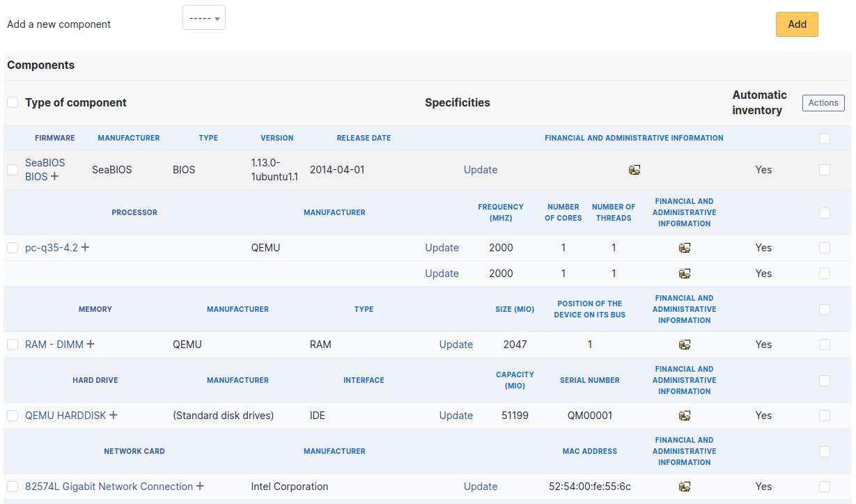Click the MAC ADDRESS column header
The height and width of the screenshot is (504, 856).
coord(590,451)
